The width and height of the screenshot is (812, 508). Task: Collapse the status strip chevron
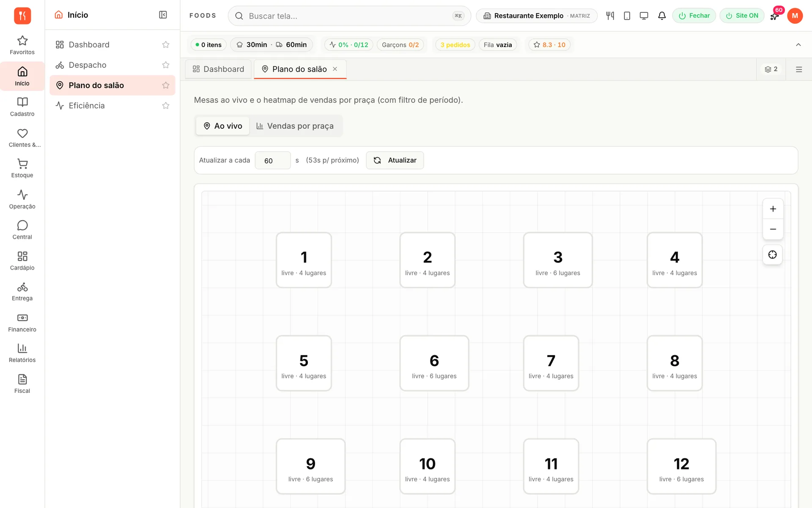tap(798, 44)
